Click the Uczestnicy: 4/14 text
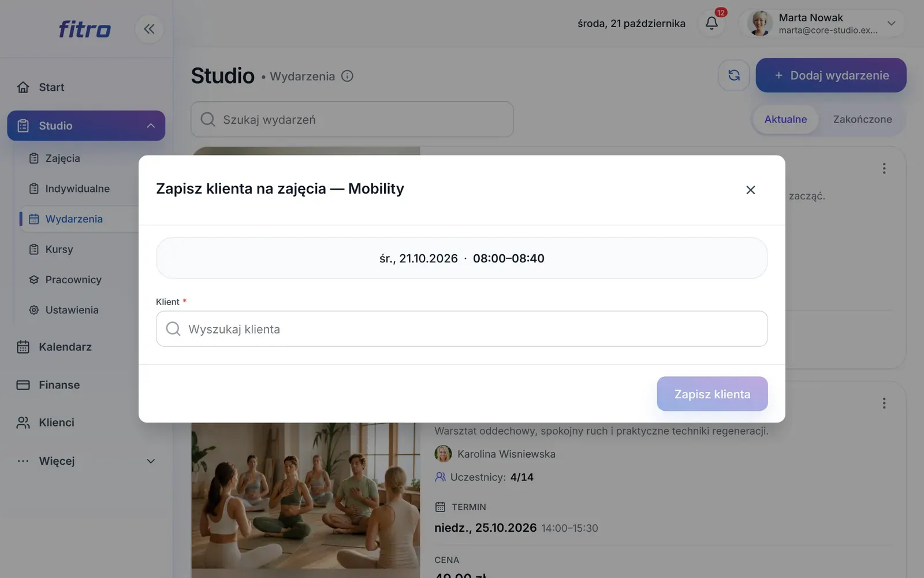 [x=491, y=477]
